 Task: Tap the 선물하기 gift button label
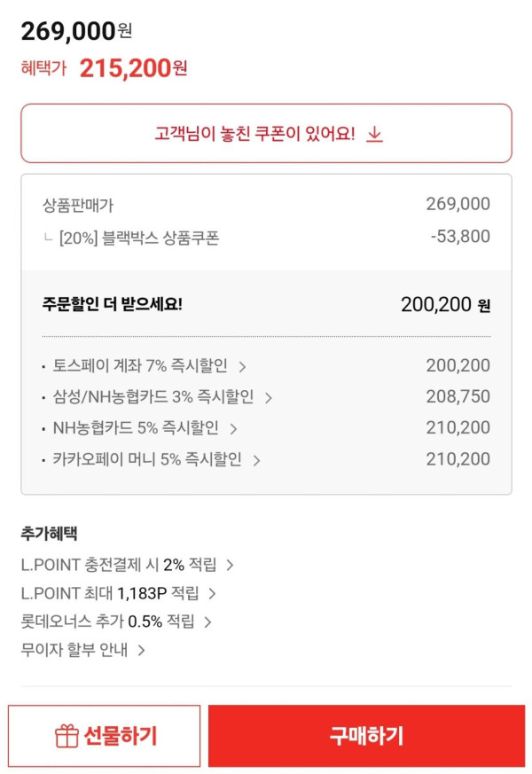[120, 736]
